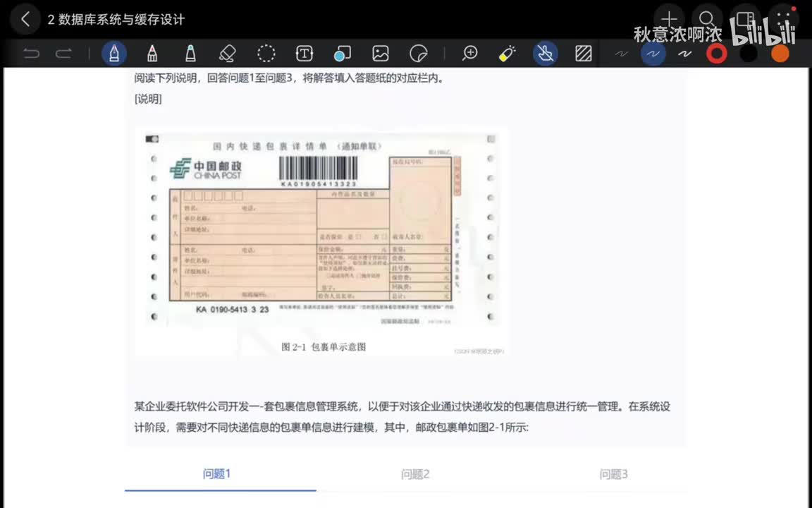812x508 pixels.
Task: Select the lasso selection tool
Action: [x=266, y=54]
